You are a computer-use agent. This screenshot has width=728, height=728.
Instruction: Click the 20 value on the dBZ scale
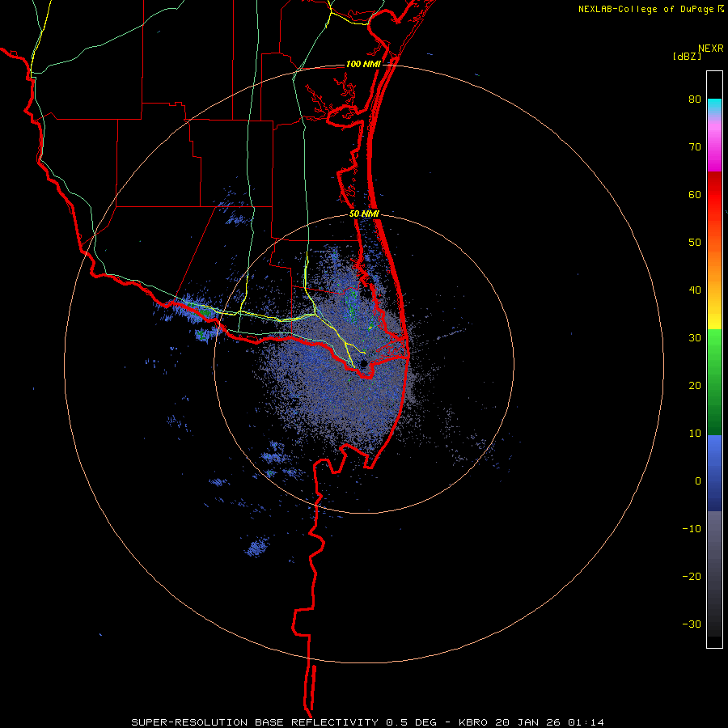(695, 385)
